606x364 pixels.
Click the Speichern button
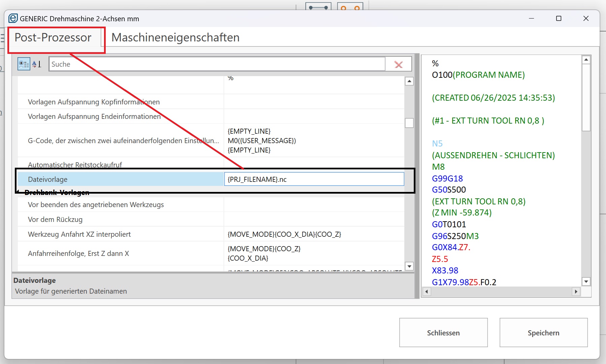click(543, 333)
